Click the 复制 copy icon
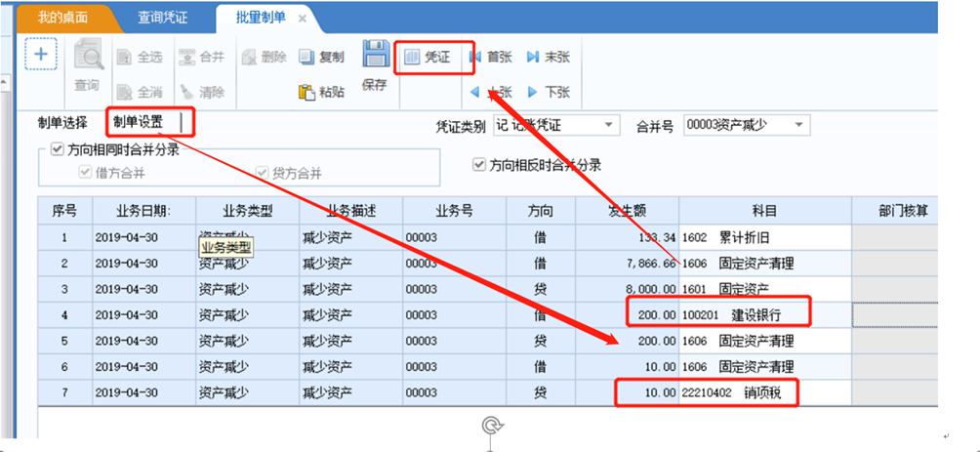This screenshot has width=980, height=452. [306, 57]
